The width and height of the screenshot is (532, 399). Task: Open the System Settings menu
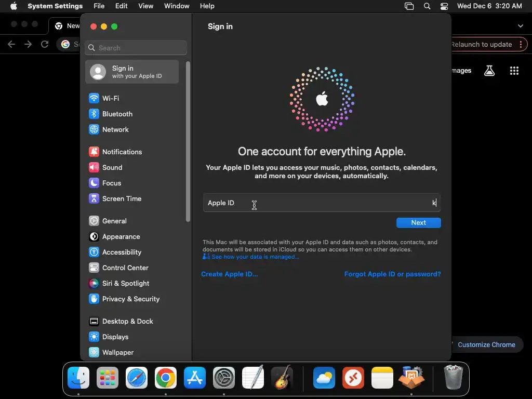(55, 6)
